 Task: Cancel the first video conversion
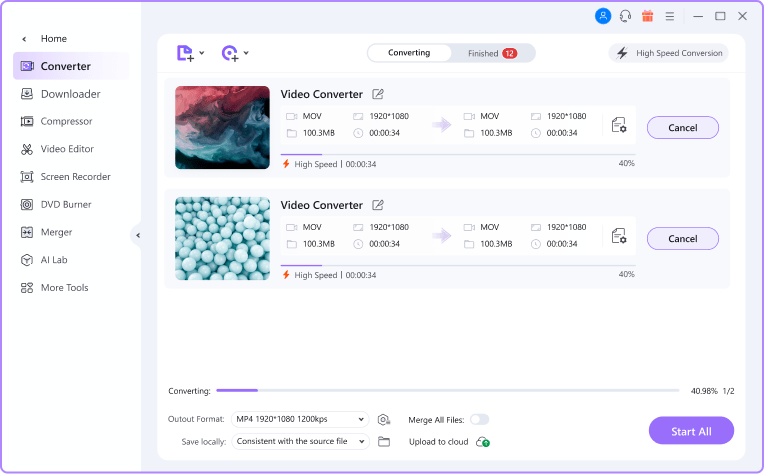pyautogui.click(x=682, y=127)
